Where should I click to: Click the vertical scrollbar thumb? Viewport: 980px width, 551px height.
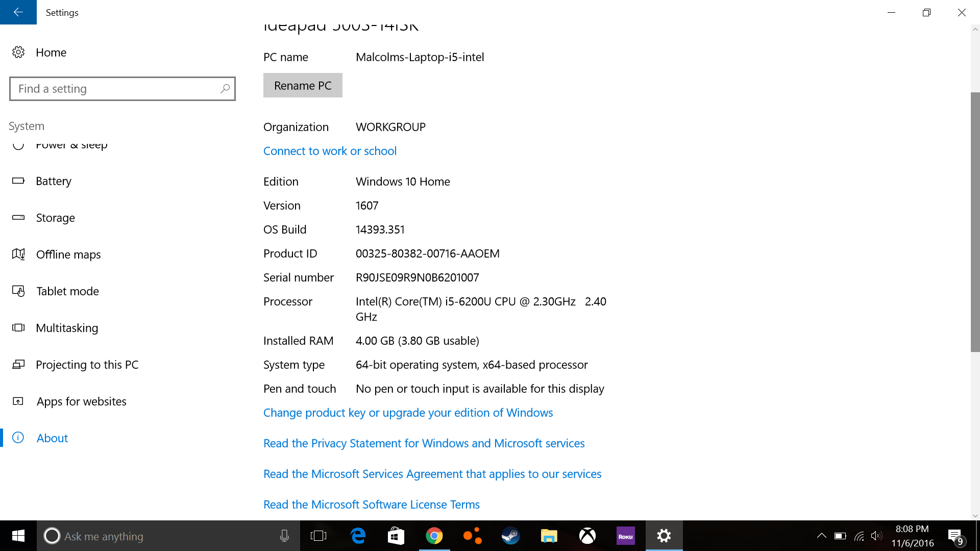tap(975, 222)
